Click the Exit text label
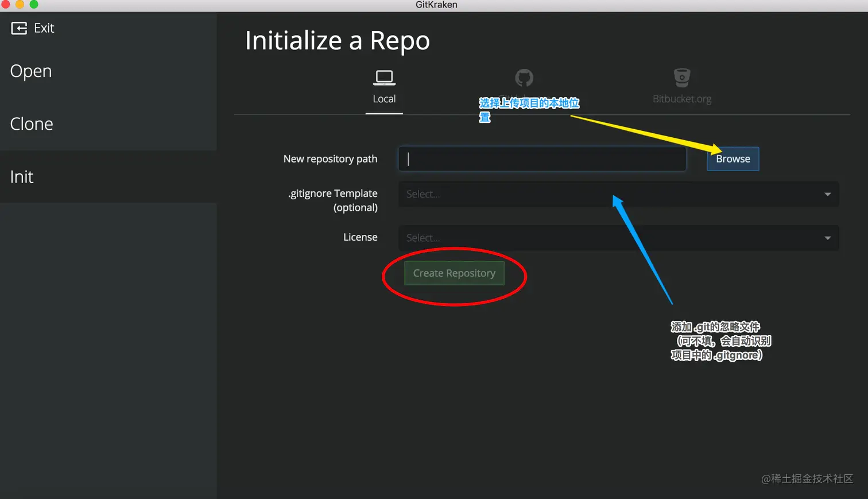The image size is (868, 499). coord(44,28)
